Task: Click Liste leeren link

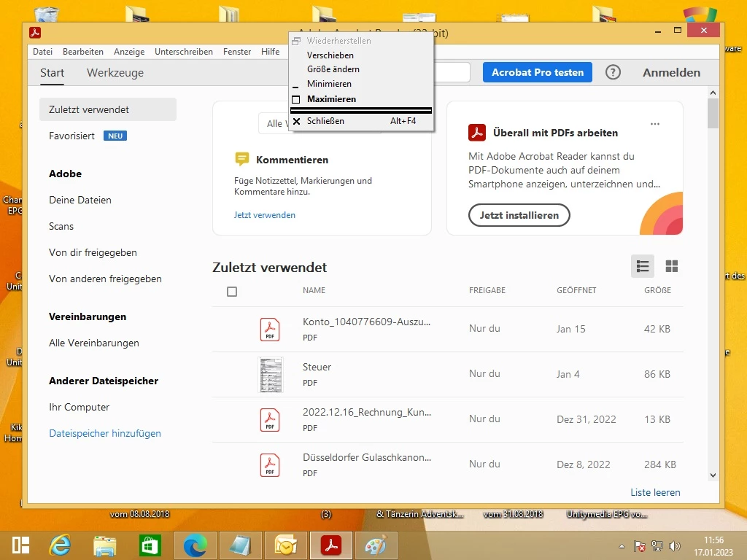Action: (655, 492)
